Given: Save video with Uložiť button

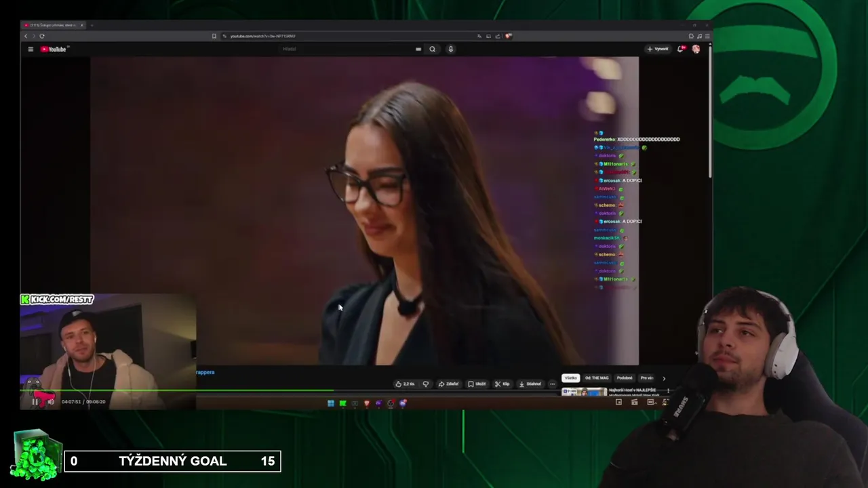Looking at the screenshot, I should [x=477, y=384].
